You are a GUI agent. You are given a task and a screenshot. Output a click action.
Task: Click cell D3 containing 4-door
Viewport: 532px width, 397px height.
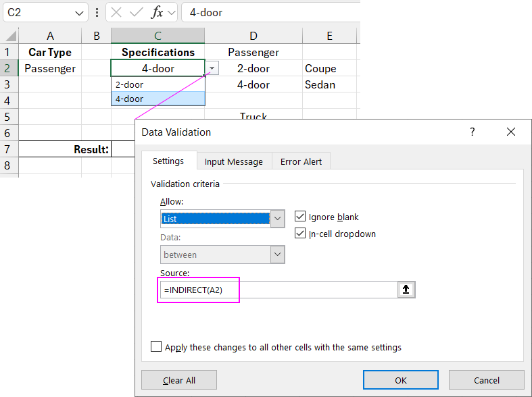pyautogui.click(x=253, y=84)
